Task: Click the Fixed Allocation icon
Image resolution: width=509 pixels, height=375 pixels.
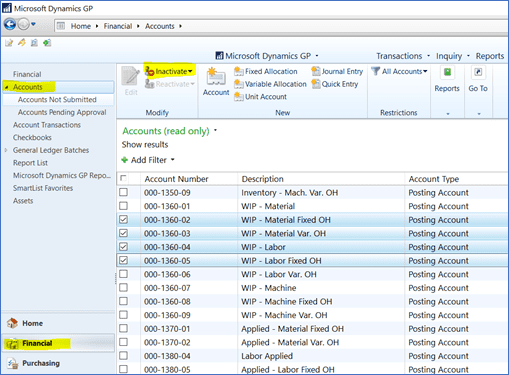Action: pos(239,71)
